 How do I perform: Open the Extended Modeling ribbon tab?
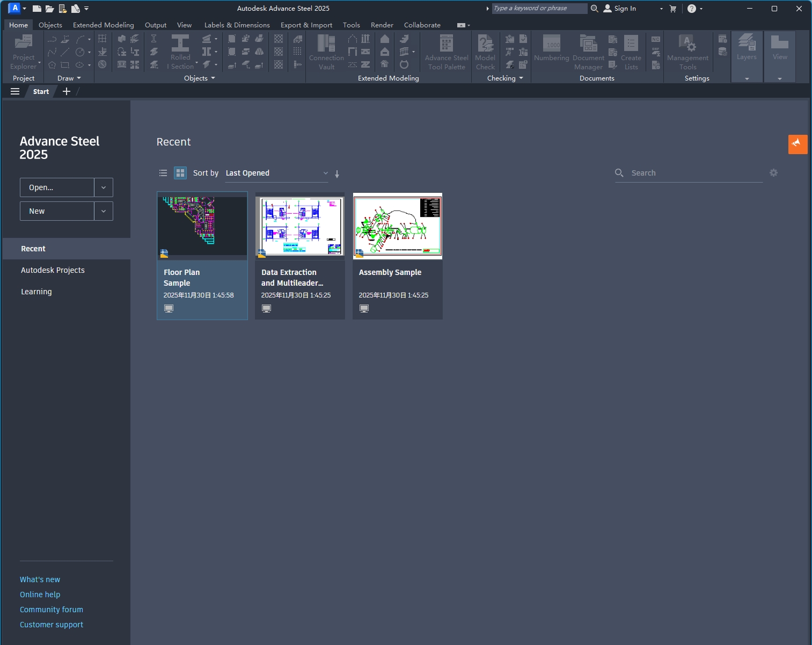(104, 25)
